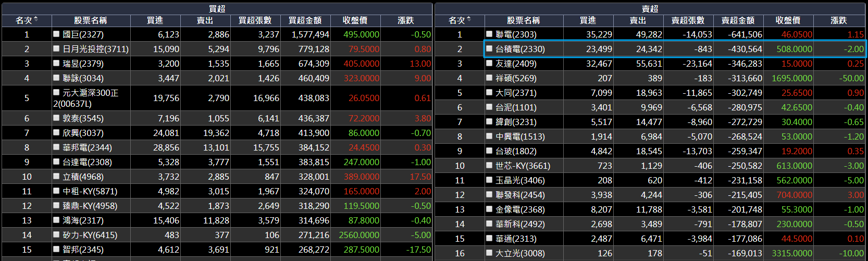Click net sell volume -23,164

click(x=698, y=64)
